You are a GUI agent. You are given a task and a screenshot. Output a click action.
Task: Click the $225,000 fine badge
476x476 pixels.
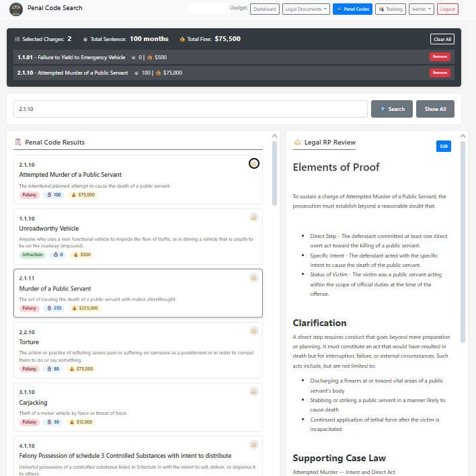point(85,308)
